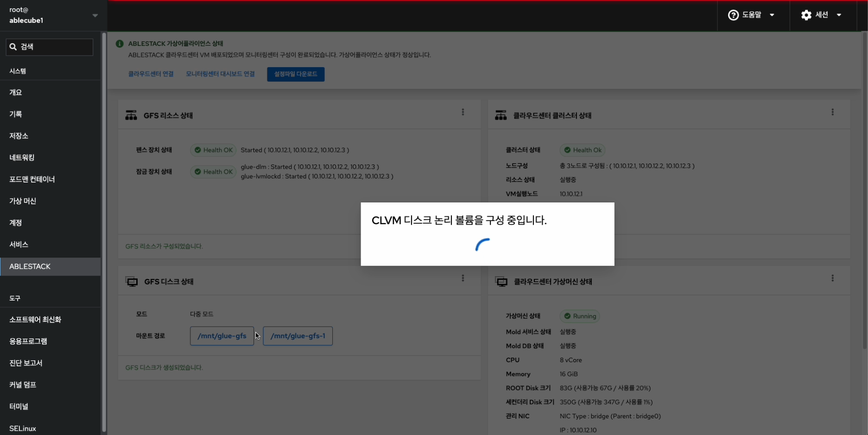Viewport: 868px width, 435px height.
Task: Click the /mnt/glue-gfs-1 mount path button
Action: click(x=298, y=336)
